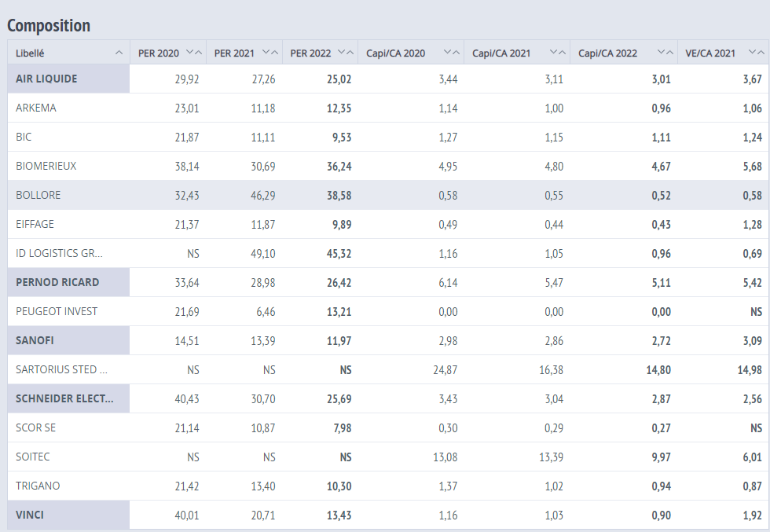Sort PER 2021 descending arrow
The width and height of the screenshot is (770, 532).
click(x=266, y=53)
